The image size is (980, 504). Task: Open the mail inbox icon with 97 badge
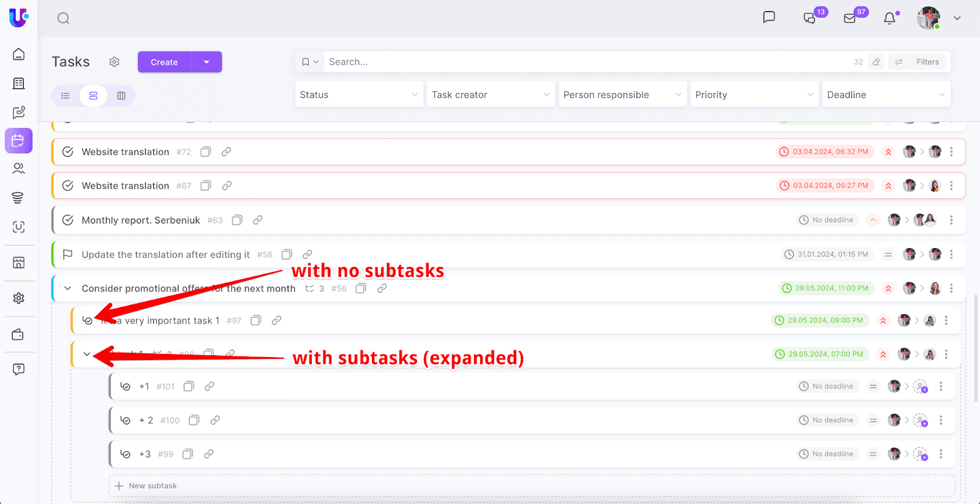(x=850, y=18)
